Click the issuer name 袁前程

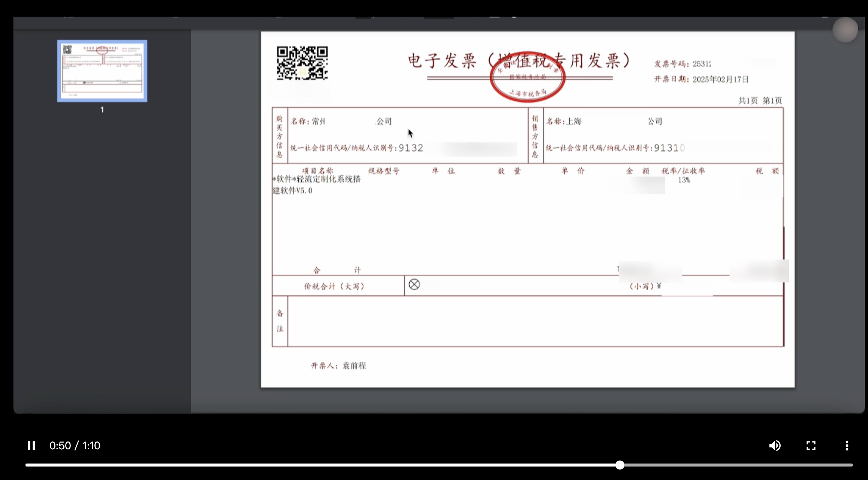click(354, 365)
